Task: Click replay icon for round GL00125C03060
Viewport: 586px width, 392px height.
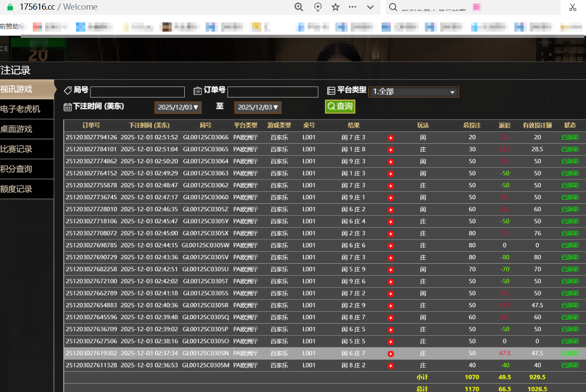Action: (x=391, y=198)
